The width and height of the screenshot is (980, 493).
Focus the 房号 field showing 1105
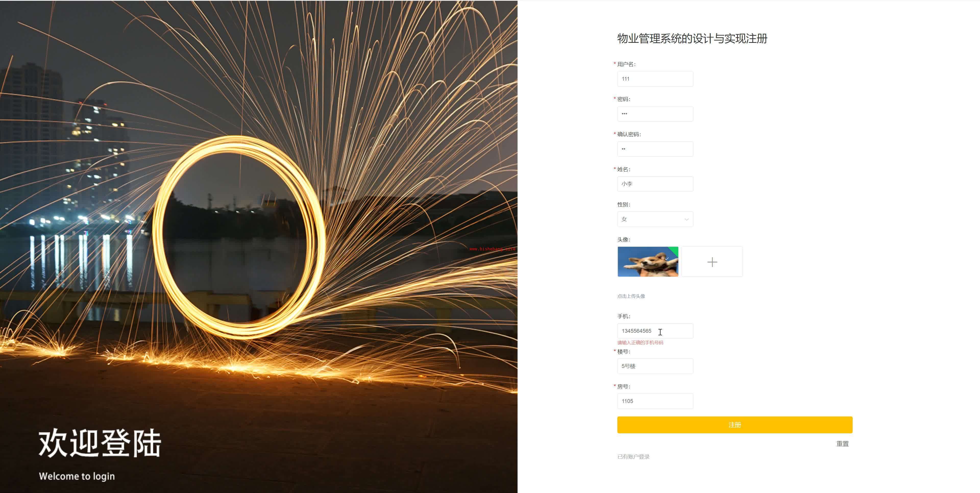[x=655, y=401]
